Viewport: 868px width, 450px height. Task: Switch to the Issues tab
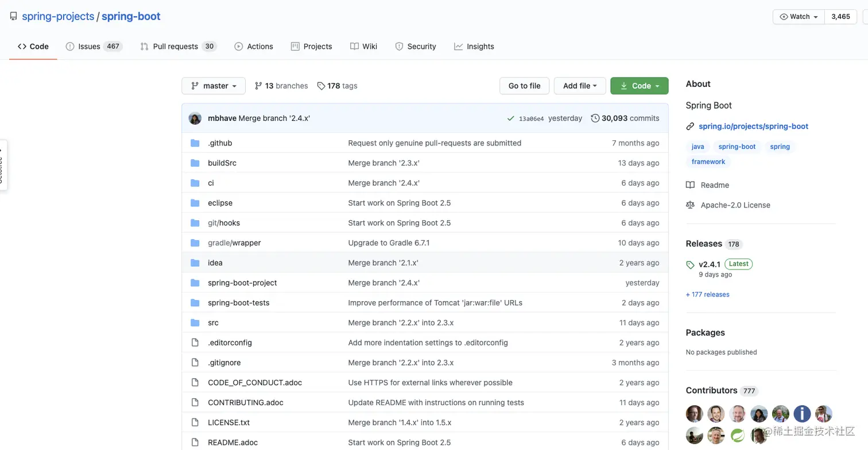[94, 47]
